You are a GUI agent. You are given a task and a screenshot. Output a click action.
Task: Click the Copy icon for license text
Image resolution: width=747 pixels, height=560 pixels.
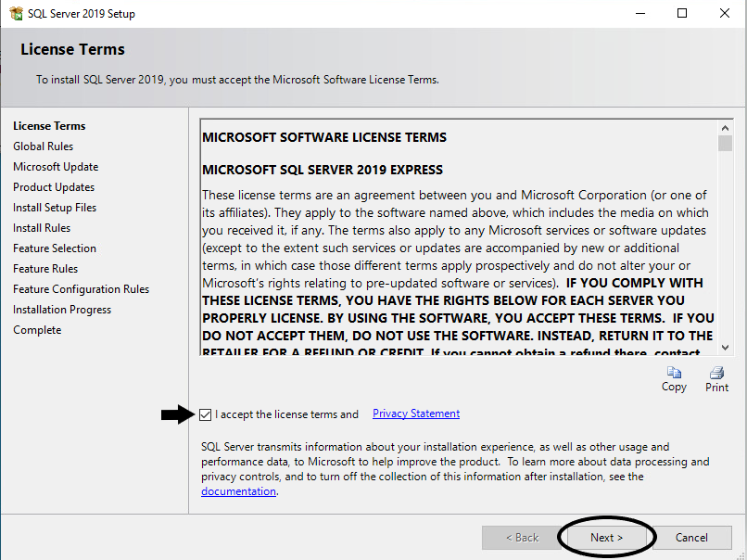tap(674, 372)
